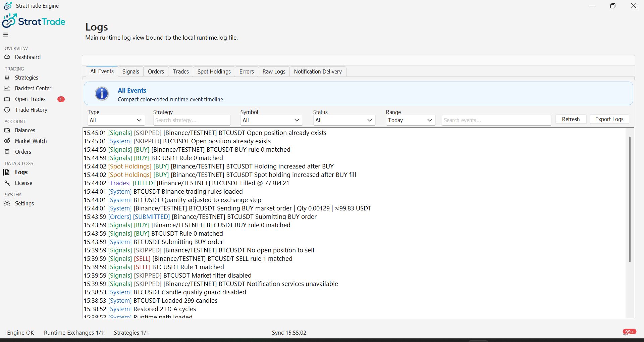Select the 'Holding increased after BUY' log row

(x=209, y=166)
